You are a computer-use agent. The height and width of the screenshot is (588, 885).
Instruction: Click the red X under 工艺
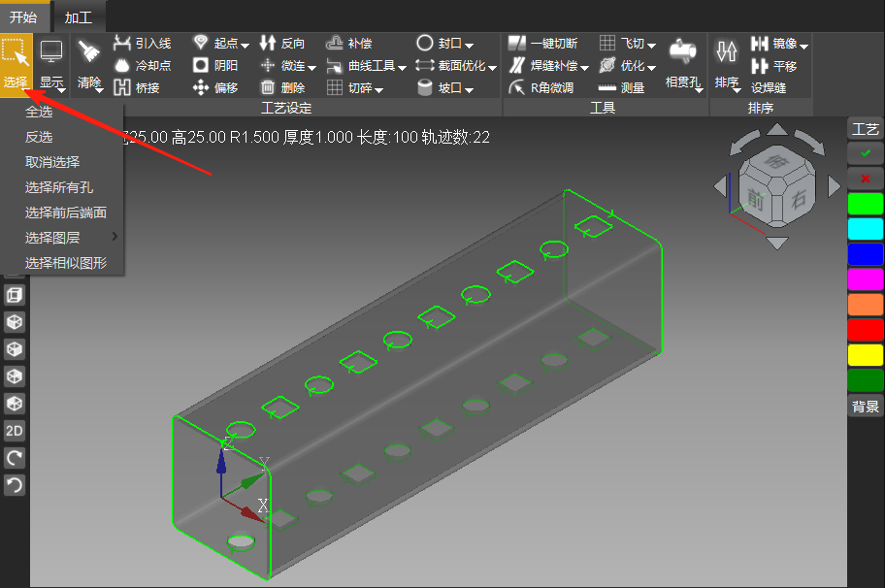tap(866, 179)
